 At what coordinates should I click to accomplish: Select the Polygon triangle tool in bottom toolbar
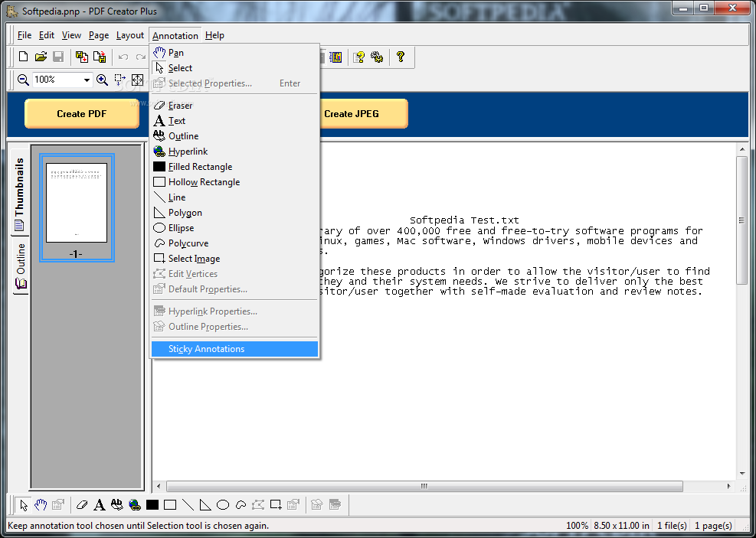pos(205,505)
